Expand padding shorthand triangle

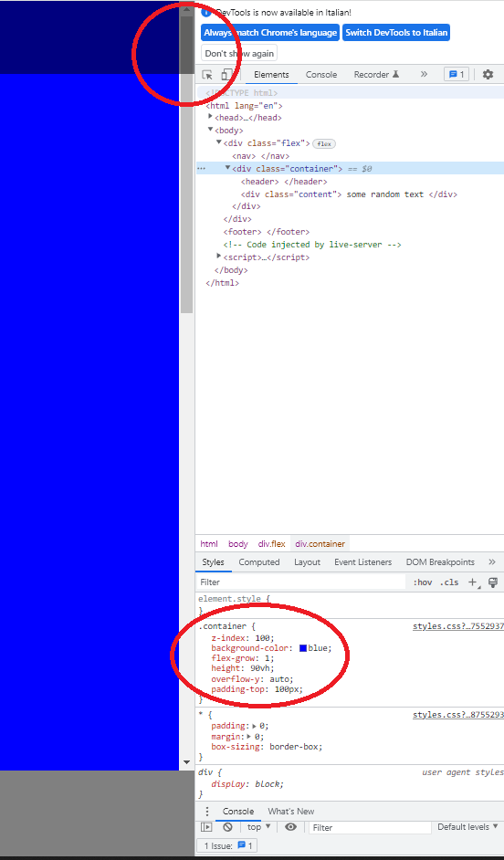pyautogui.click(x=254, y=726)
